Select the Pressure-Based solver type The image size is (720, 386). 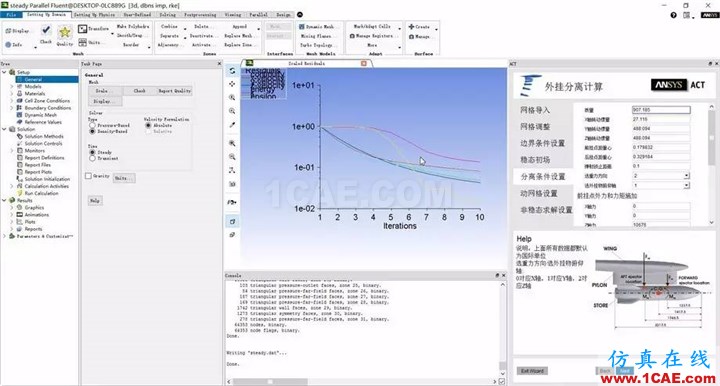click(92, 125)
